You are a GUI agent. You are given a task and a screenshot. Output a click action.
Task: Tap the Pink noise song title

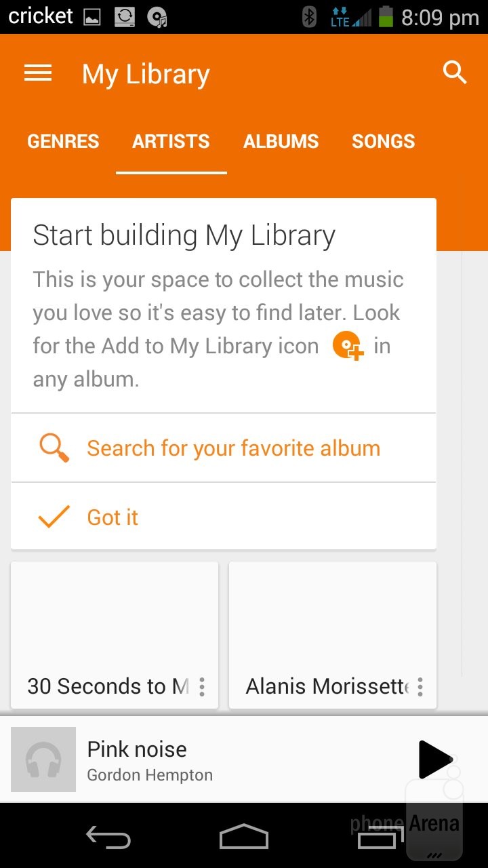[137, 749]
